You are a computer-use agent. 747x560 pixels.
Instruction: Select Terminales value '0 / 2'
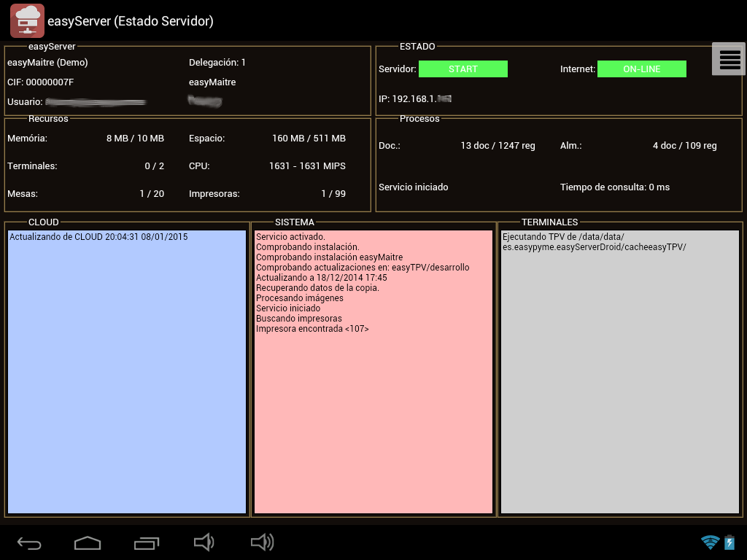click(x=155, y=166)
